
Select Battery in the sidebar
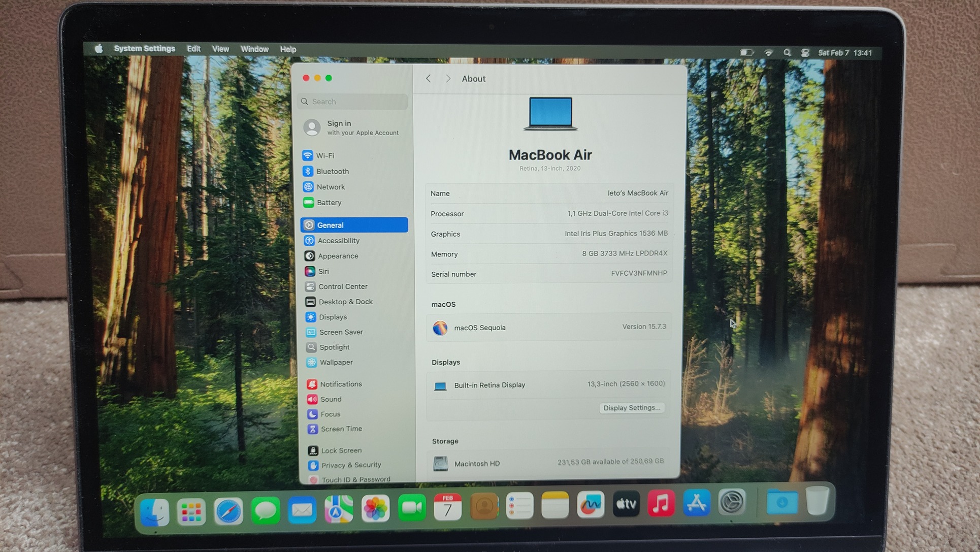click(x=329, y=202)
